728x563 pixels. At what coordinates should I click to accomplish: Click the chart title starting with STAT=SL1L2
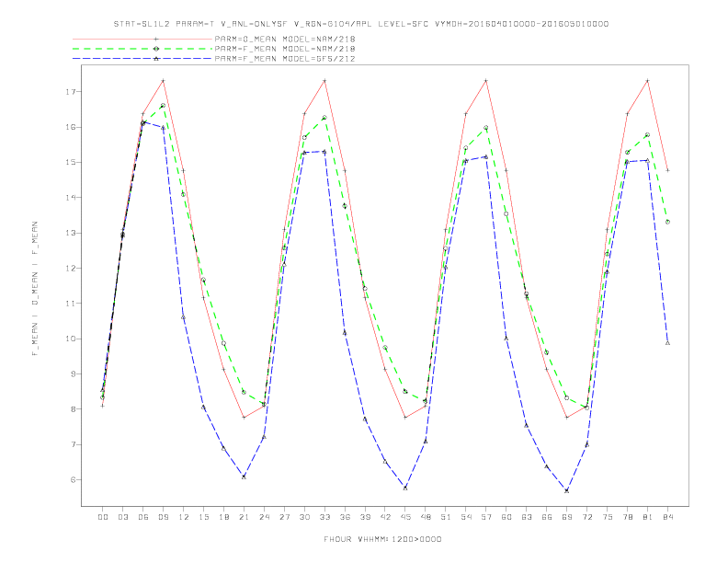click(x=360, y=24)
